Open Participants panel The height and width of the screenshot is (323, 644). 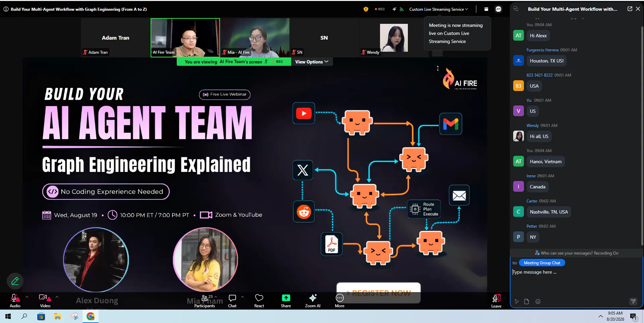pos(205,301)
